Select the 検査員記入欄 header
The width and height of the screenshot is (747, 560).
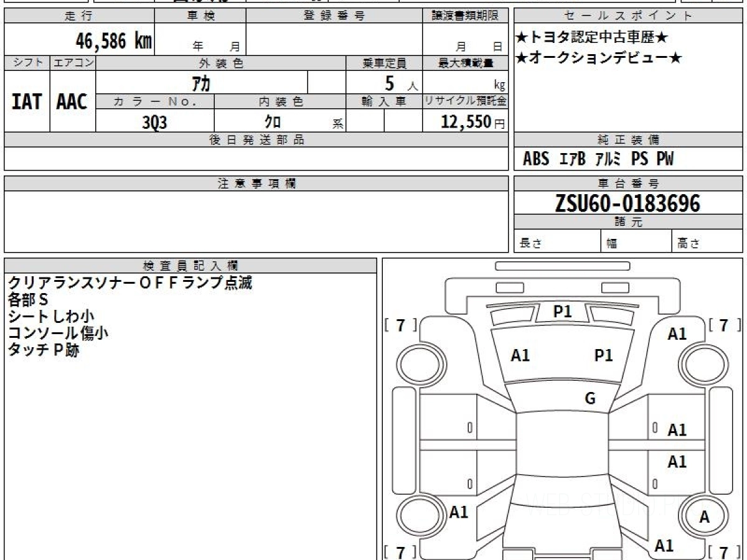190,265
